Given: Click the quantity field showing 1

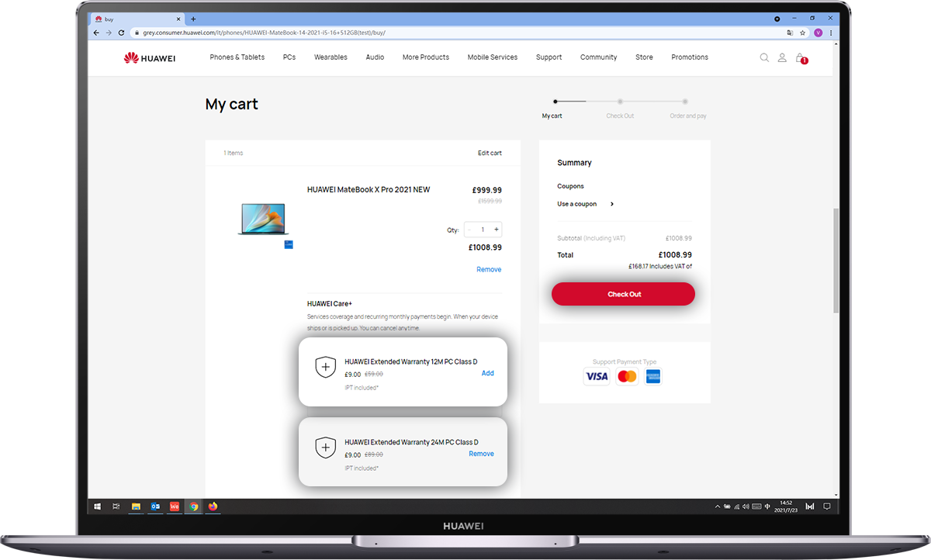Looking at the screenshot, I should tap(483, 230).
